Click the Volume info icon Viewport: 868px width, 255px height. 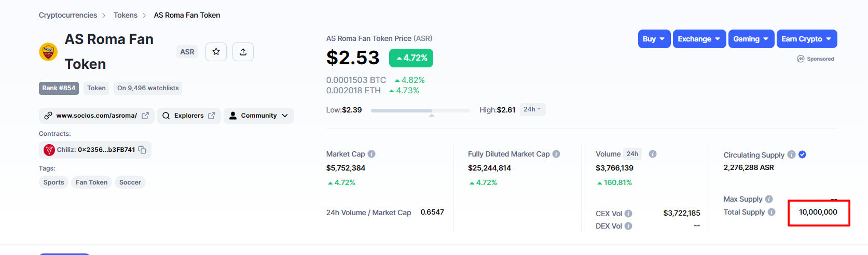(653, 154)
